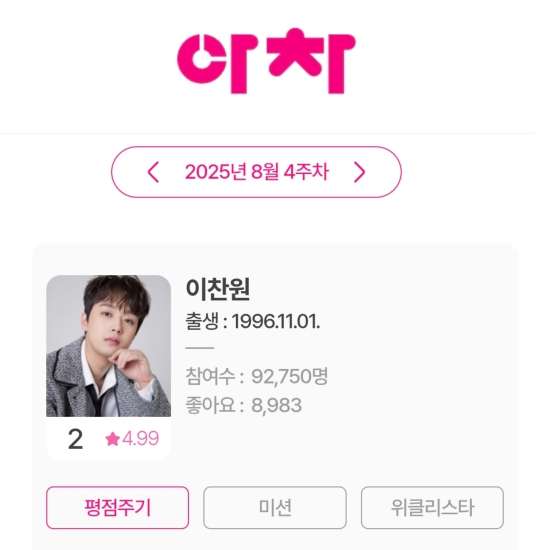550x550 pixels.
Task: Open 이찬원's profile photo
Action: tap(108, 346)
